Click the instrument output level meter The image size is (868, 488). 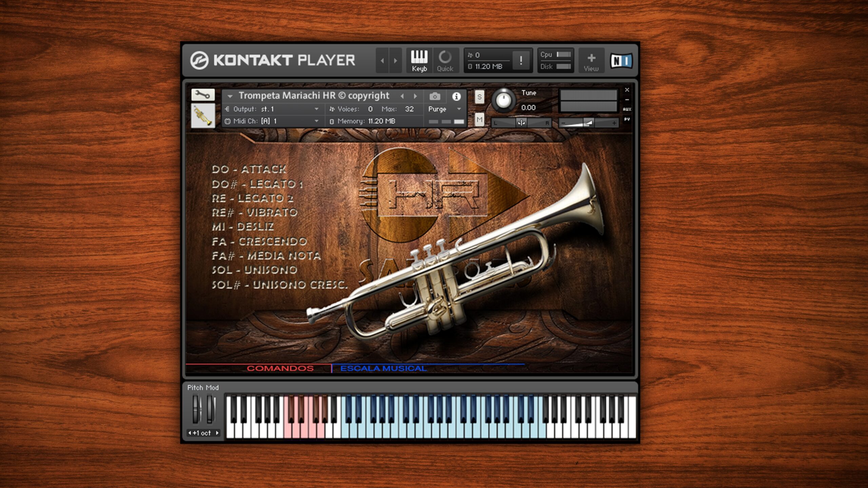(588, 101)
